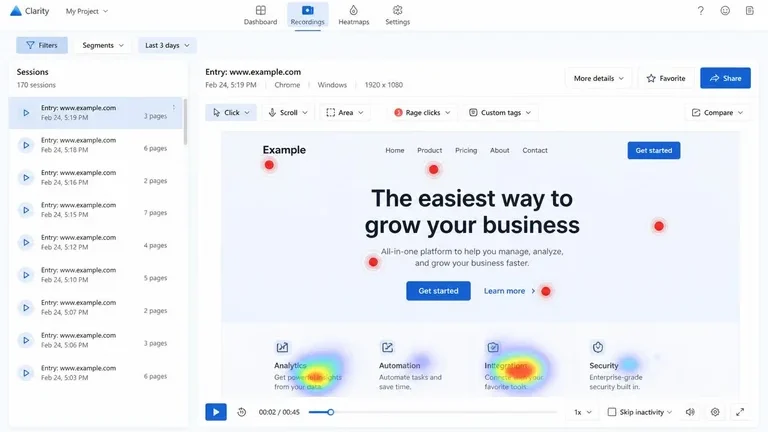
Task: Switch to the Recordings tab
Action: coord(308,15)
